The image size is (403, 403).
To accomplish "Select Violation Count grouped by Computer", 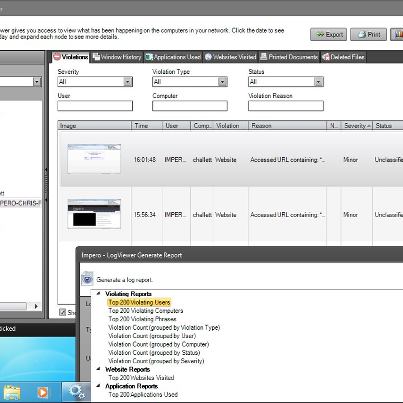I will pyautogui.click(x=159, y=344).
